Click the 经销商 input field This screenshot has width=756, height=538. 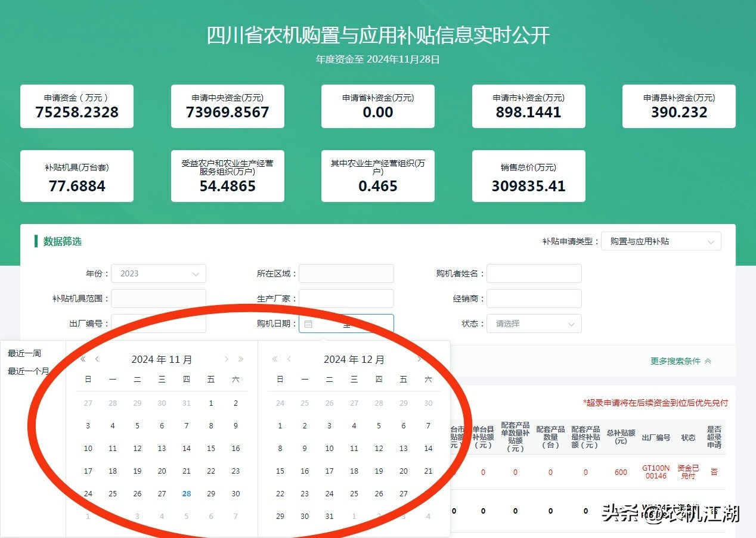[x=534, y=298]
